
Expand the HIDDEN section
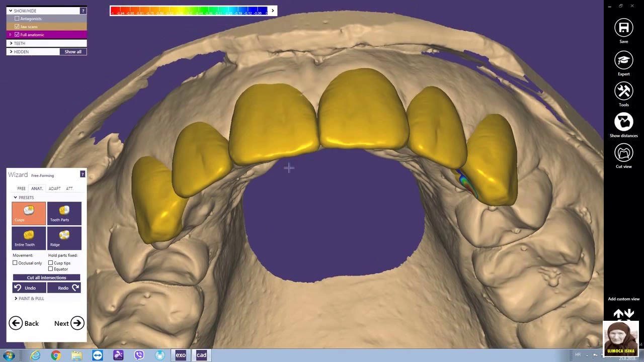[x=11, y=52]
